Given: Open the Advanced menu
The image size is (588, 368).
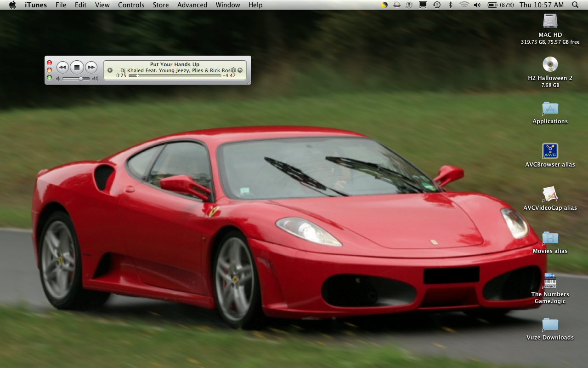Looking at the screenshot, I should click(192, 5).
